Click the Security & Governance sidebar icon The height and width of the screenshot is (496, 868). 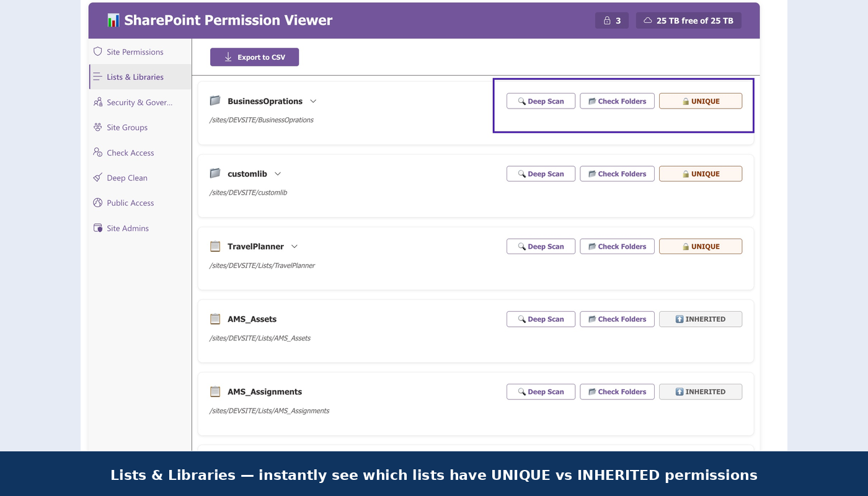pos(98,102)
